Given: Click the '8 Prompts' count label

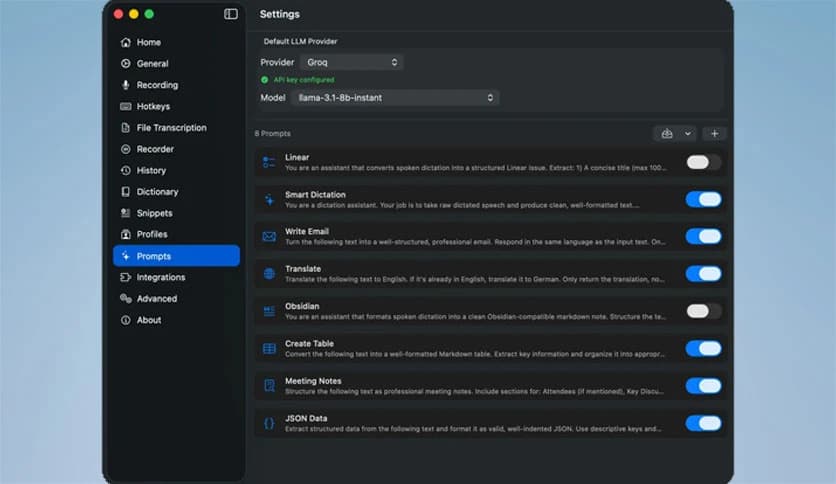Looking at the screenshot, I should tap(272, 134).
